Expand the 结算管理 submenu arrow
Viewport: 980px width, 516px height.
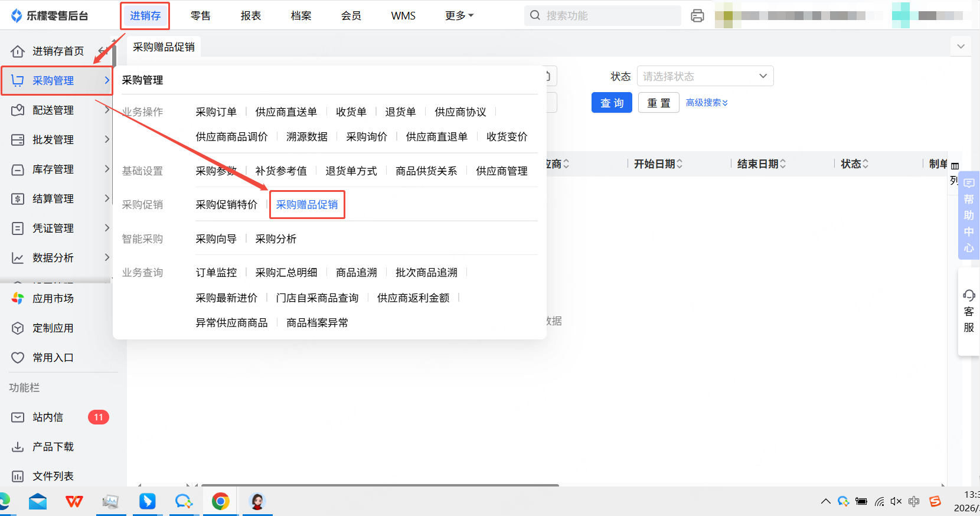click(107, 198)
